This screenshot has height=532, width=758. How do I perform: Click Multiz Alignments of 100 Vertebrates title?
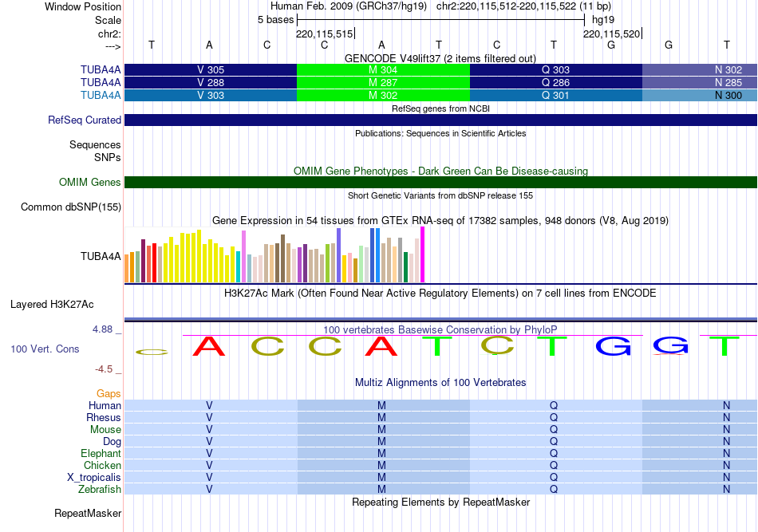point(440,382)
